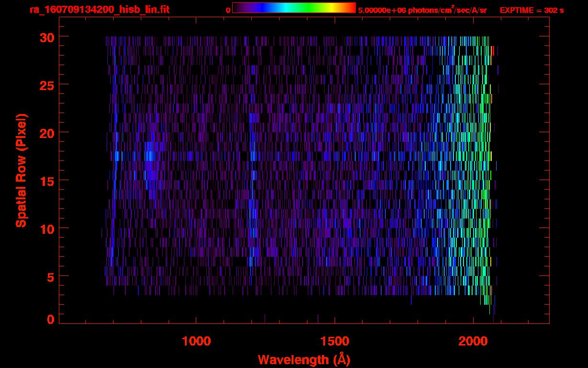The image size is (588, 368).
Task: Click the EXPTIME = 302 s text
Action: [x=531, y=10]
